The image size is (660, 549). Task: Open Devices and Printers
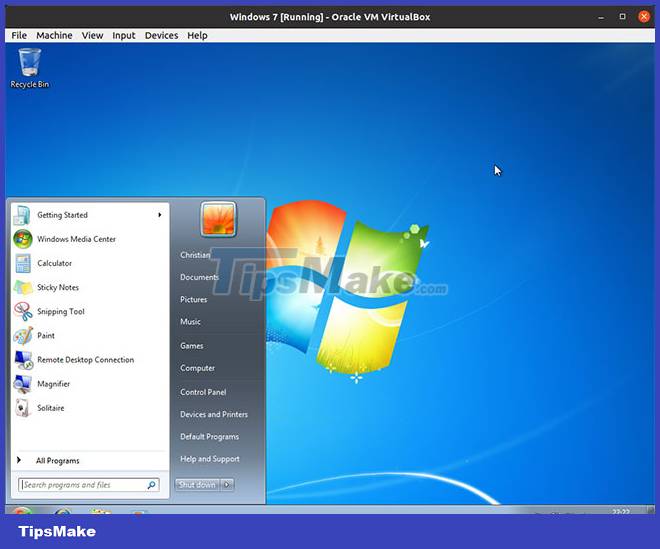[x=214, y=415]
